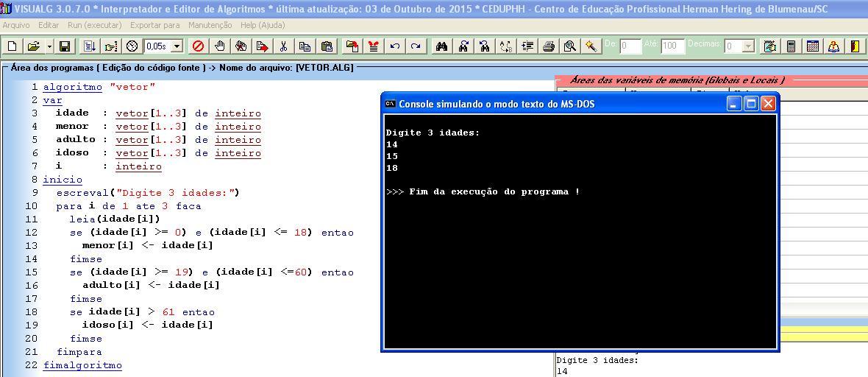Click the 'adulto : vetor[1..3]' declaration line
The width and height of the screenshot is (868, 377).
coord(158,140)
